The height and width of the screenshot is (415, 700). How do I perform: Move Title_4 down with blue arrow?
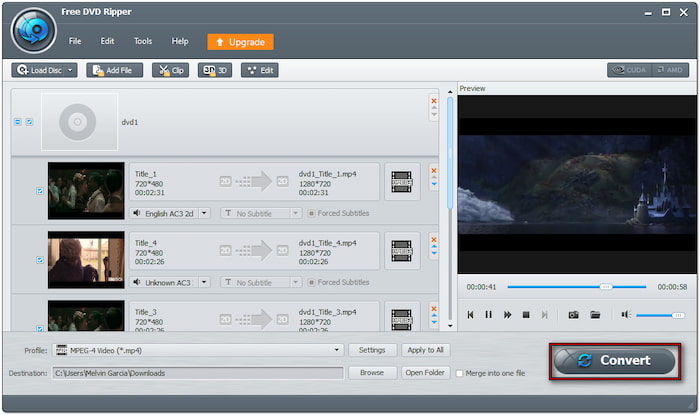tap(434, 253)
